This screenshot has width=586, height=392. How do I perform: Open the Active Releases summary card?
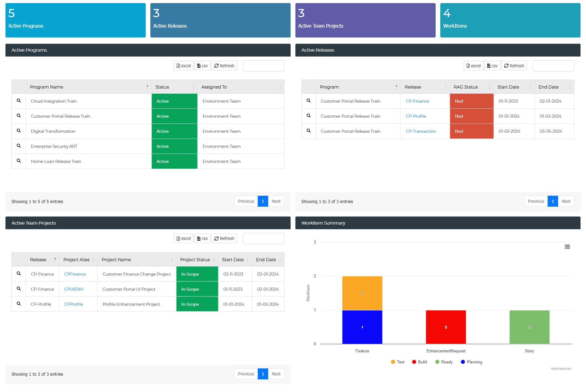(220, 20)
